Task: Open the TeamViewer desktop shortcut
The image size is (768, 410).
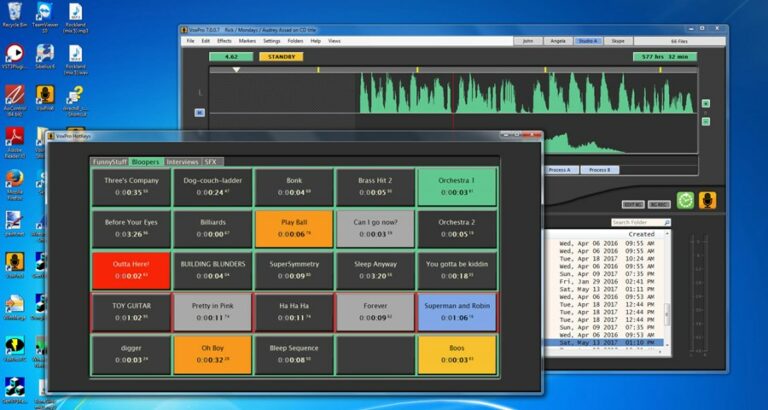Action: pyautogui.click(x=45, y=14)
